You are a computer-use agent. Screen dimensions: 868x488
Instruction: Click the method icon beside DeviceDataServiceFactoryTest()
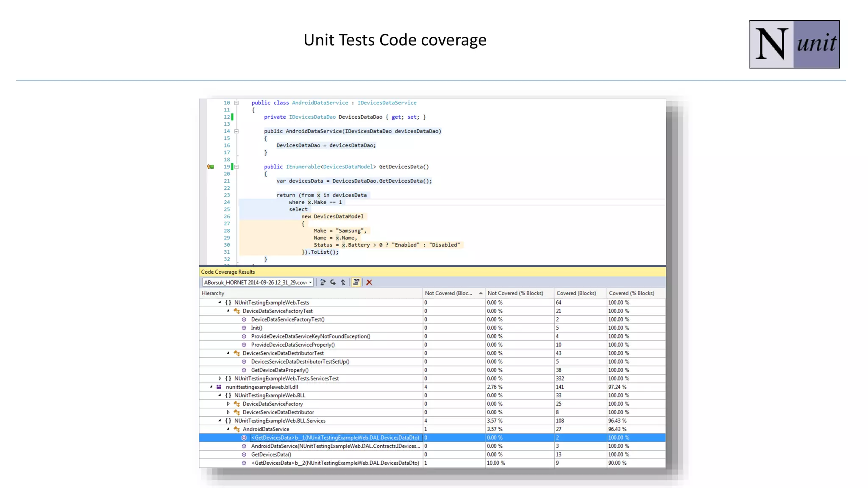[244, 319]
